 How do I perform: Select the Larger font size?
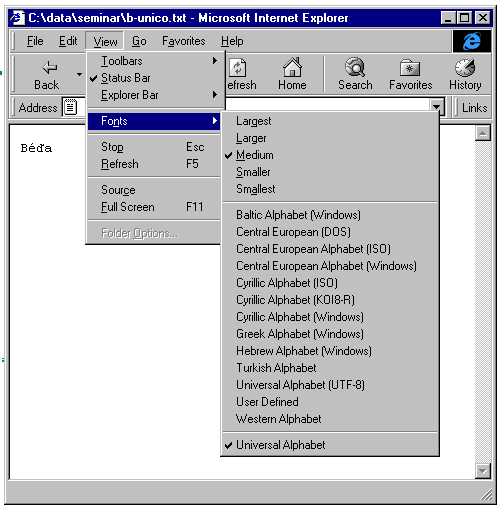click(330, 138)
